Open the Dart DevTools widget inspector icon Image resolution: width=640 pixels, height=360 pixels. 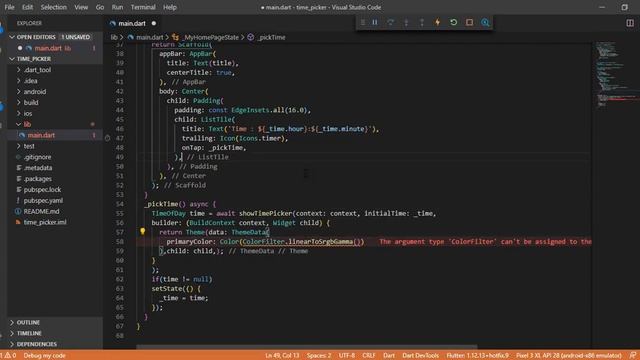[485, 22]
